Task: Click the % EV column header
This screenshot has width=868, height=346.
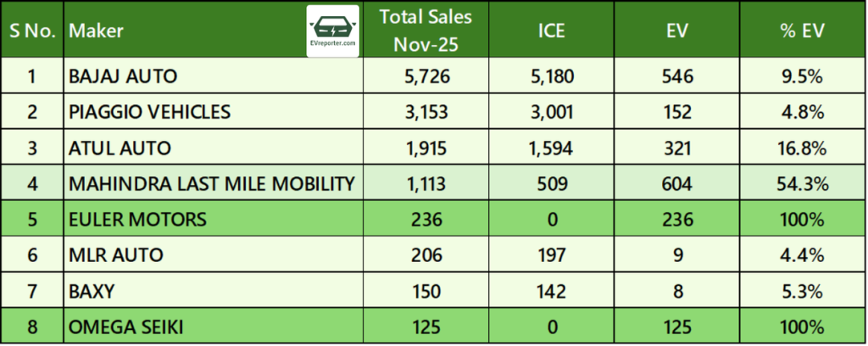Action: [803, 31]
